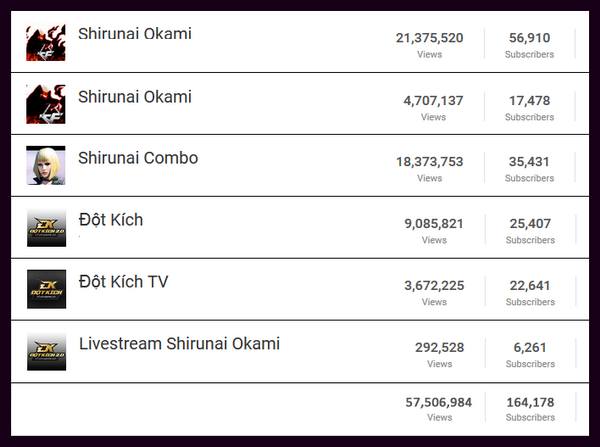Open the Đột Kích channel name link
600x447 pixels.
point(110,220)
